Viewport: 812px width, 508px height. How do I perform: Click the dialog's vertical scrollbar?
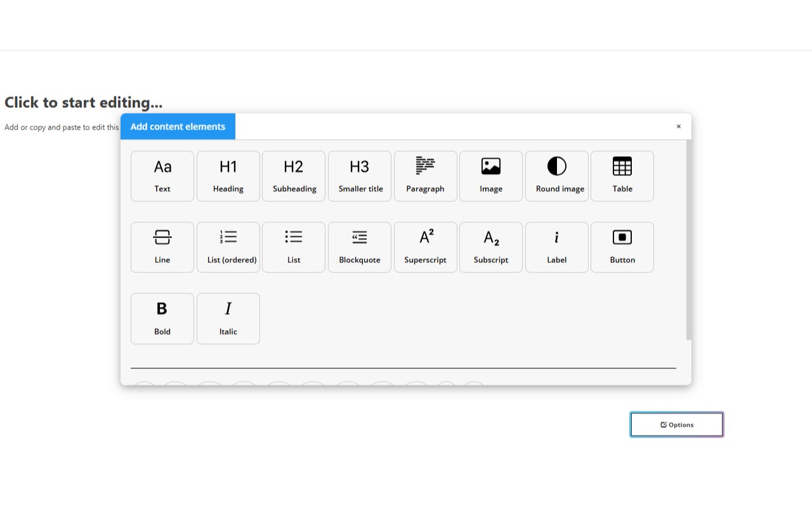point(689,240)
